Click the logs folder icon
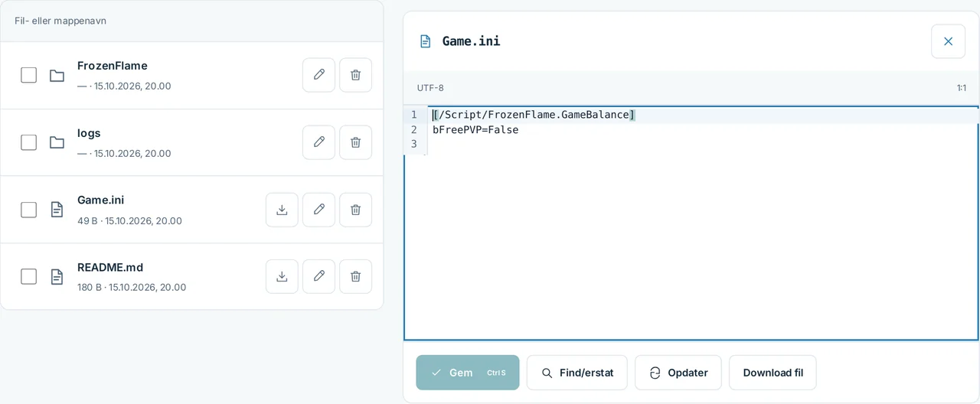This screenshot has height=404, width=980. click(57, 142)
